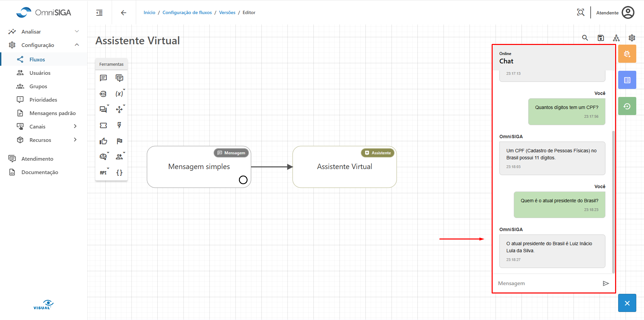Open the Fluxos menu item

(44, 59)
